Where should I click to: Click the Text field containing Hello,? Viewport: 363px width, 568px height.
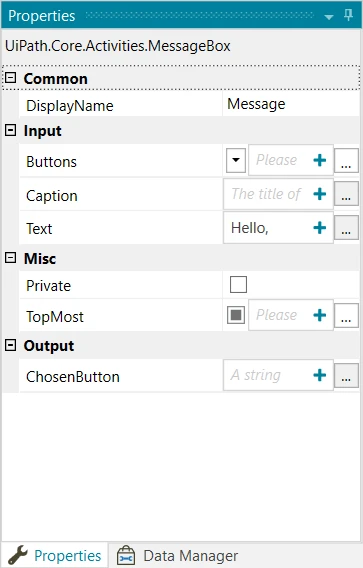pyautogui.click(x=278, y=227)
